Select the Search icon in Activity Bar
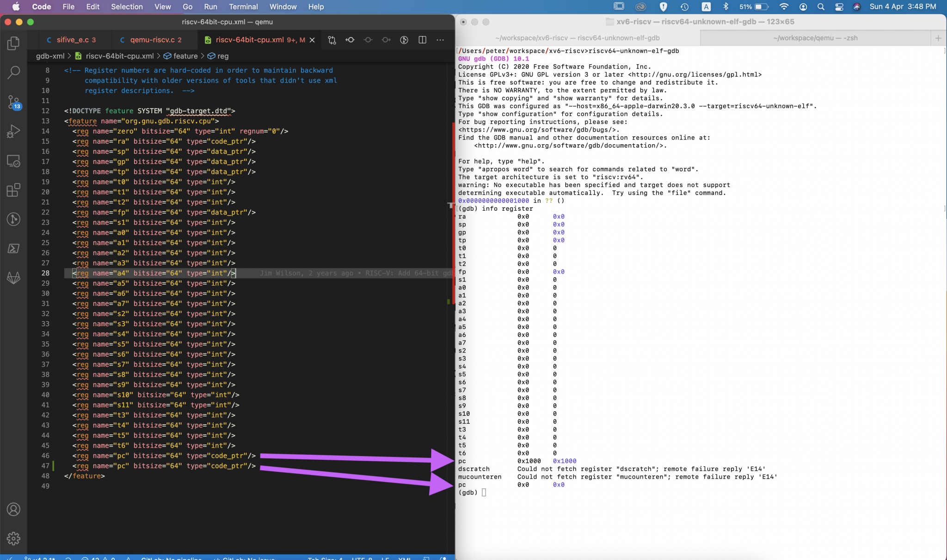 13,73
